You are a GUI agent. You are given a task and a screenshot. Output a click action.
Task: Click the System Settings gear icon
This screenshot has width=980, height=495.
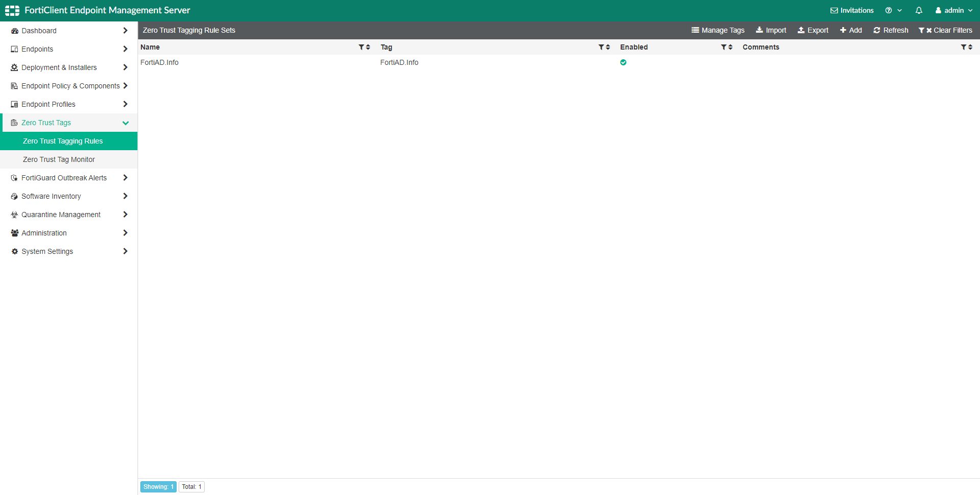coord(14,251)
